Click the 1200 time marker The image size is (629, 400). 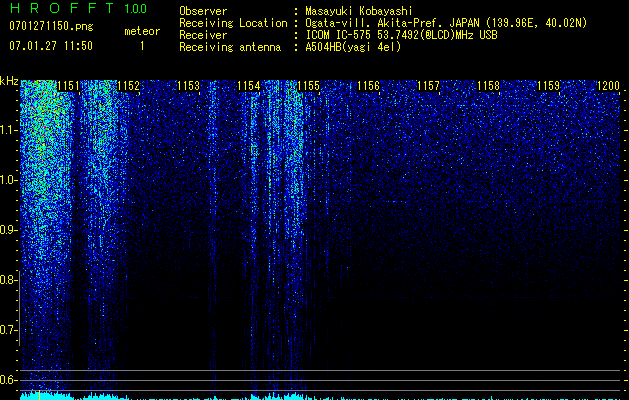[609, 86]
